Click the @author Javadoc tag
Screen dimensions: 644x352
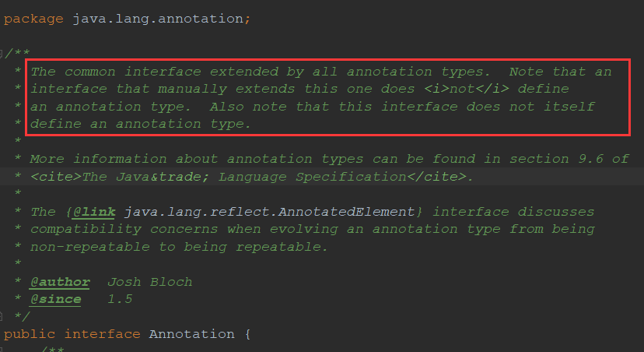point(60,282)
